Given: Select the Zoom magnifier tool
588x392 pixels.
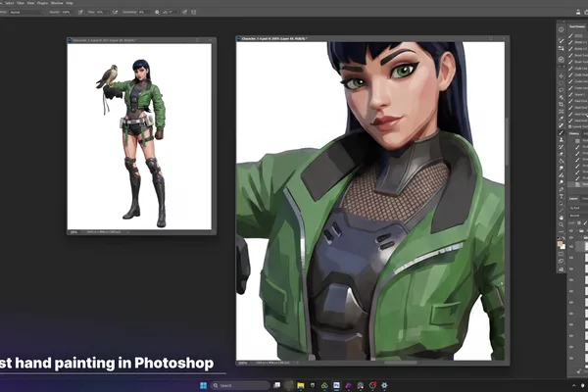Looking at the screenshot, I should tap(561, 224).
